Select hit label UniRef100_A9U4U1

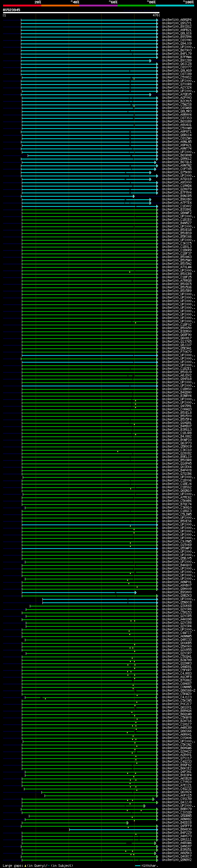point(176,125)
